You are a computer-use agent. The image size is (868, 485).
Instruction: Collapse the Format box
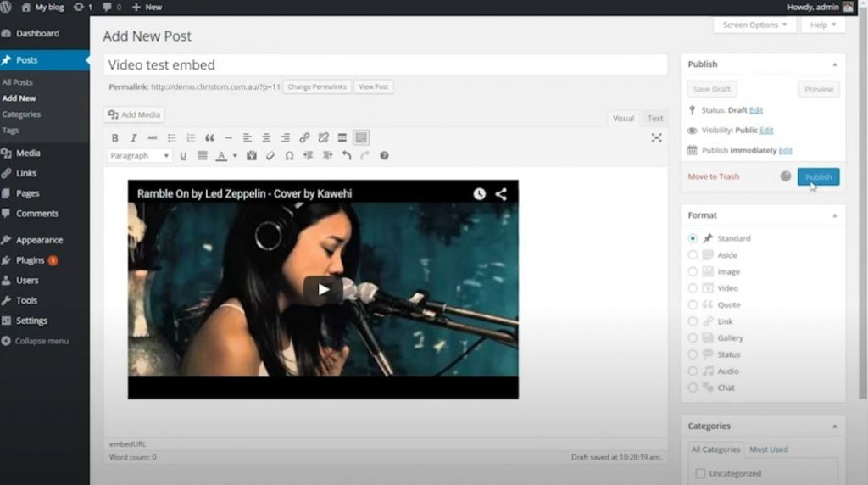(835, 215)
